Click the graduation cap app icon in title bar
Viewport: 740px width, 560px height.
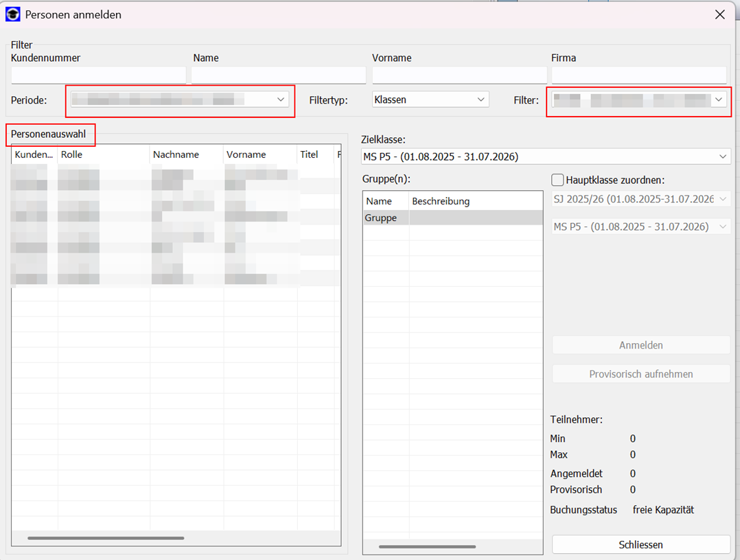coord(12,14)
